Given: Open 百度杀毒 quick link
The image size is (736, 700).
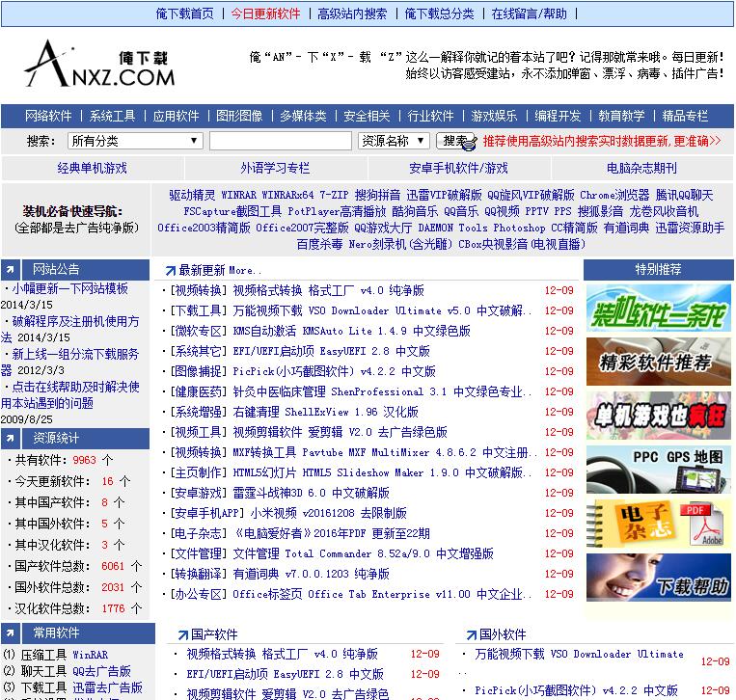Looking at the screenshot, I should [x=319, y=244].
